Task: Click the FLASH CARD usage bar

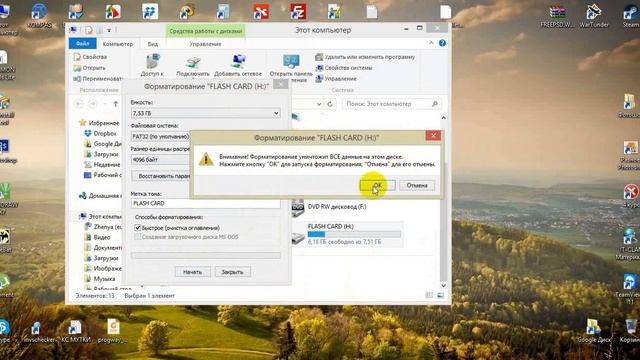Action: (354, 234)
